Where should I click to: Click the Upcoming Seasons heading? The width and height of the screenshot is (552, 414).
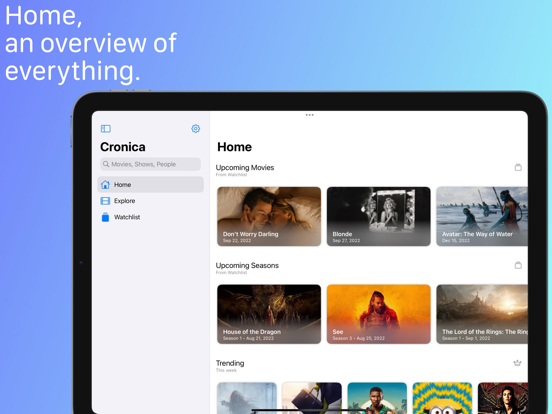[x=247, y=265]
